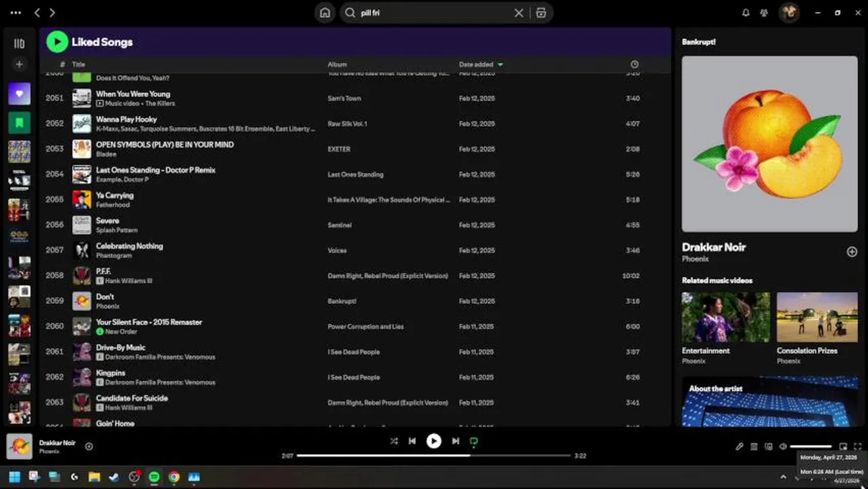Create a new playlist with plus icon
This screenshot has height=489, width=868.
(x=19, y=65)
